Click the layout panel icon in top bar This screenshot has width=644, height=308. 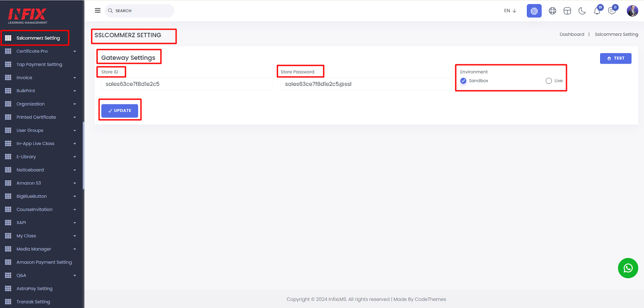567,11
